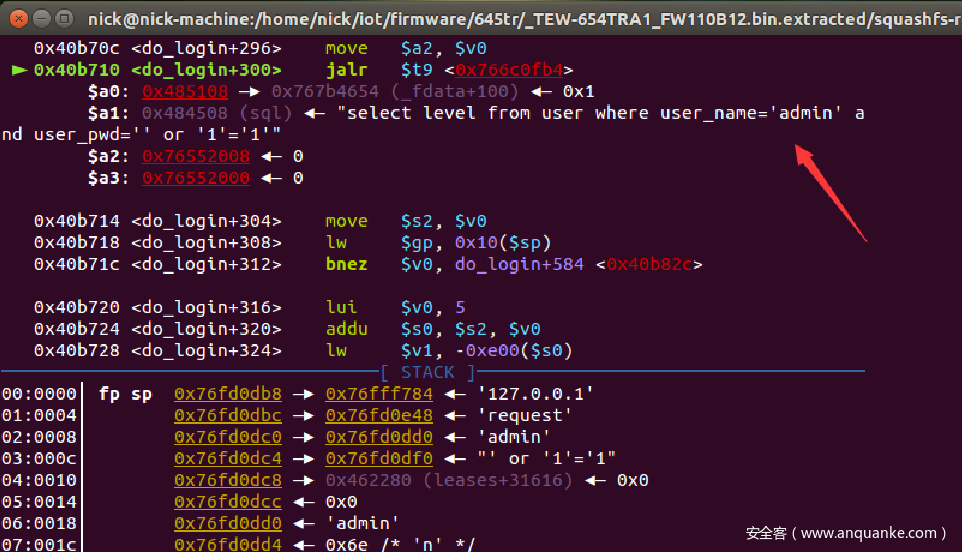This screenshot has width=962, height=552.
Task: Click move $s2, $v0 instruction
Action: (406, 221)
